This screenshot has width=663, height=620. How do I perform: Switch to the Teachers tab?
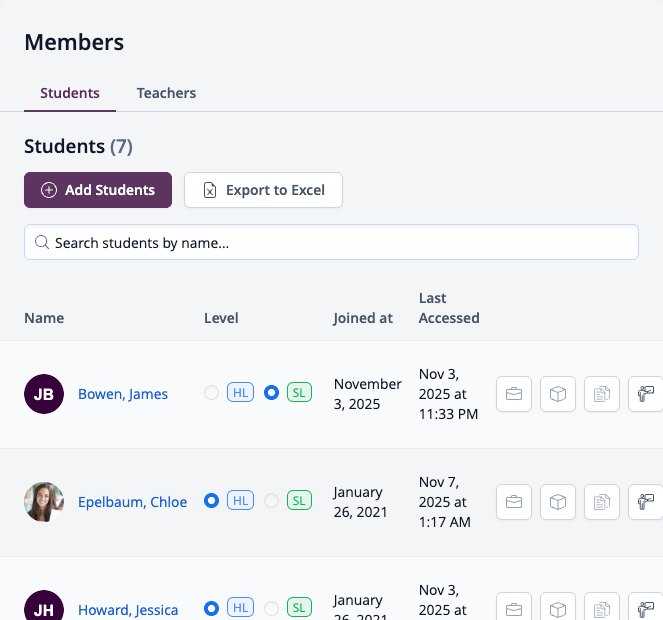(x=166, y=93)
